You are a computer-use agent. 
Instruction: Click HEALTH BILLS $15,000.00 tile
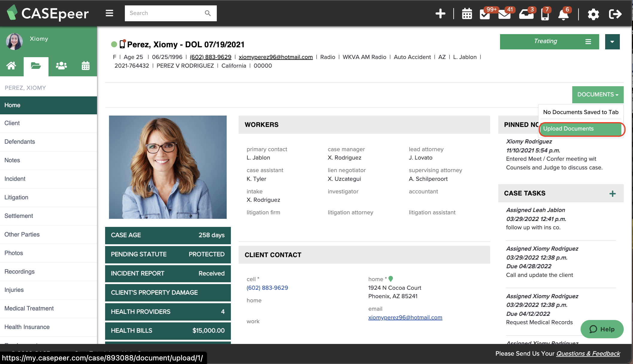click(x=168, y=331)
